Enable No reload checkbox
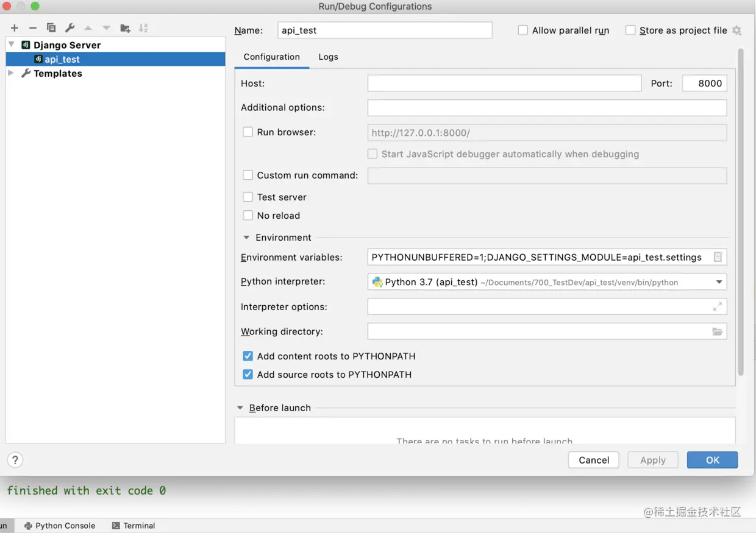This screenshot has width=756, height=533. (248, 216)
